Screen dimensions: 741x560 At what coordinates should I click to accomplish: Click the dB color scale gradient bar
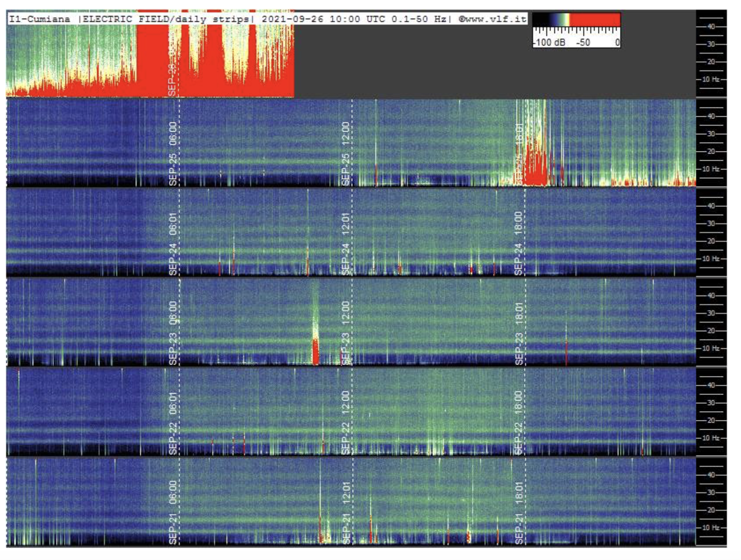pos(576,19)
